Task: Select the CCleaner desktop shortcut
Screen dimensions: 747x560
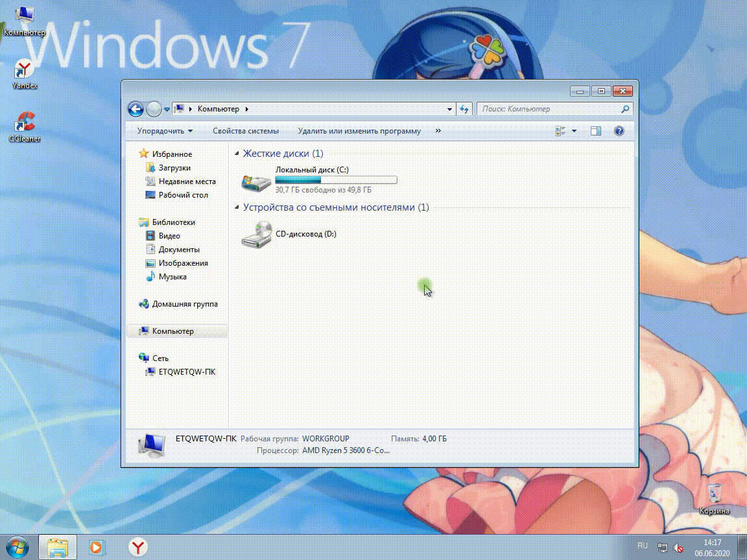Action: 24,127
